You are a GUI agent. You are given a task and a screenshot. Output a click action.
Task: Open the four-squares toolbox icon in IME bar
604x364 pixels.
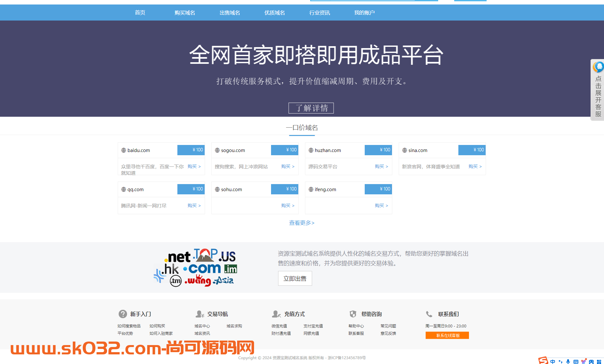599,361
